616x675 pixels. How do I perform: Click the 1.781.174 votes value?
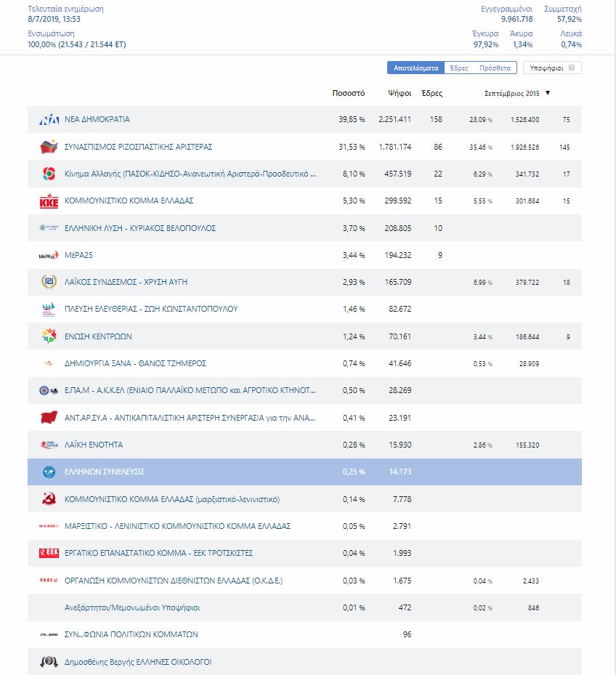point(394,147)
